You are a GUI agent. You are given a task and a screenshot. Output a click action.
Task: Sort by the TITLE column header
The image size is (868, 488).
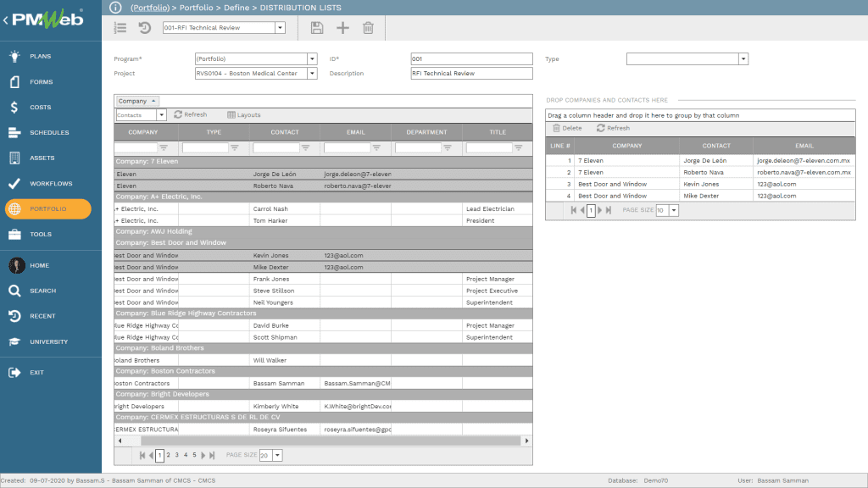pyautogui.click(x=497, y=132)
